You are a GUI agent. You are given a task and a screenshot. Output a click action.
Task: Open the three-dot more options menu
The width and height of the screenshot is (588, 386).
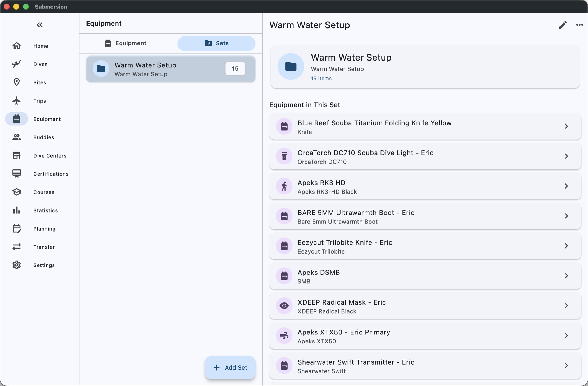(580, 25)
